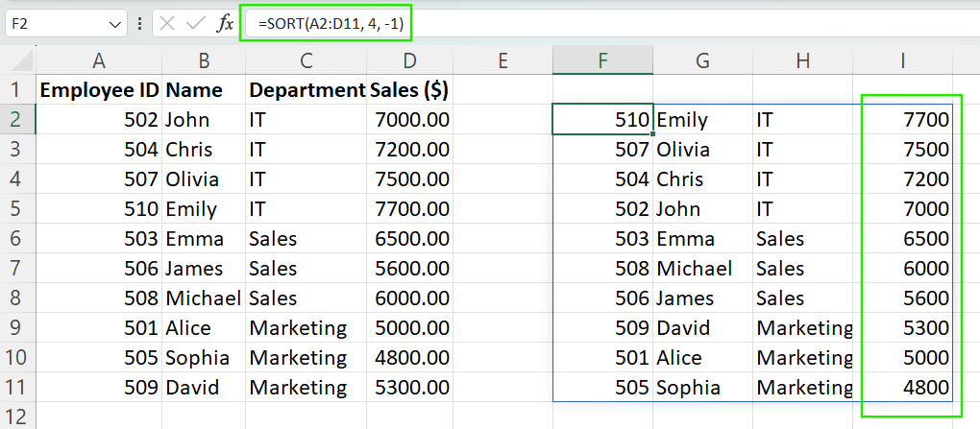
Task: Click '508' in column A
Action: (99, 298)
